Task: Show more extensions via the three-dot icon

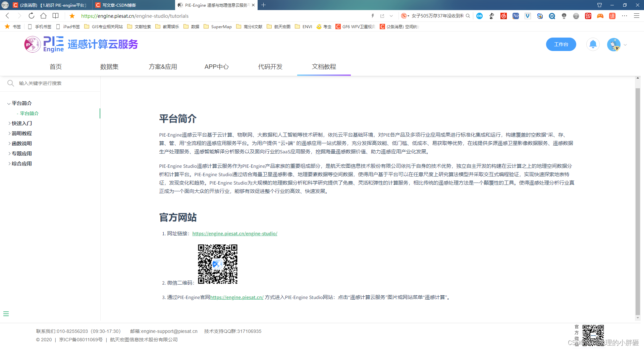Action: pos(624,16)
